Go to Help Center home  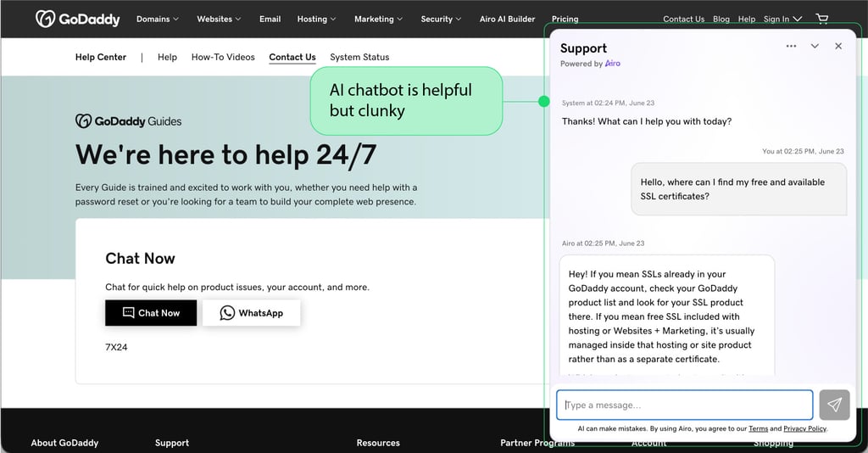[101, 57]
